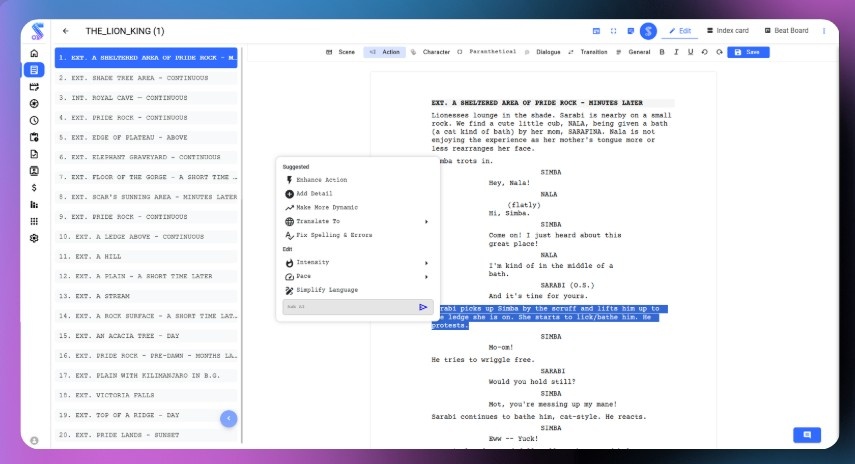Select scene 13 Ext. A Stream

(x=147, y=296)
